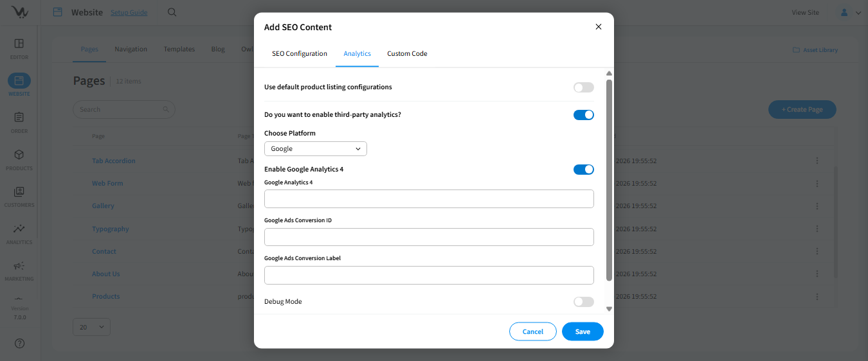This screenshot has width=868, height=361.
Task: Open the Products box icon
Action: pos(19,155)
